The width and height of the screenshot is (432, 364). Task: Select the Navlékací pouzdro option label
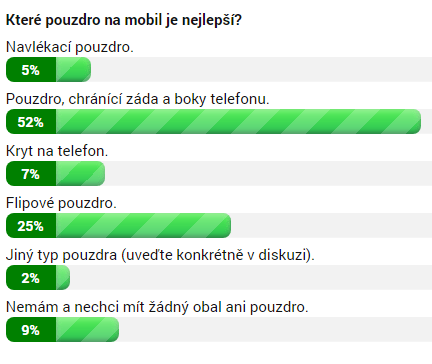(70, 47)
